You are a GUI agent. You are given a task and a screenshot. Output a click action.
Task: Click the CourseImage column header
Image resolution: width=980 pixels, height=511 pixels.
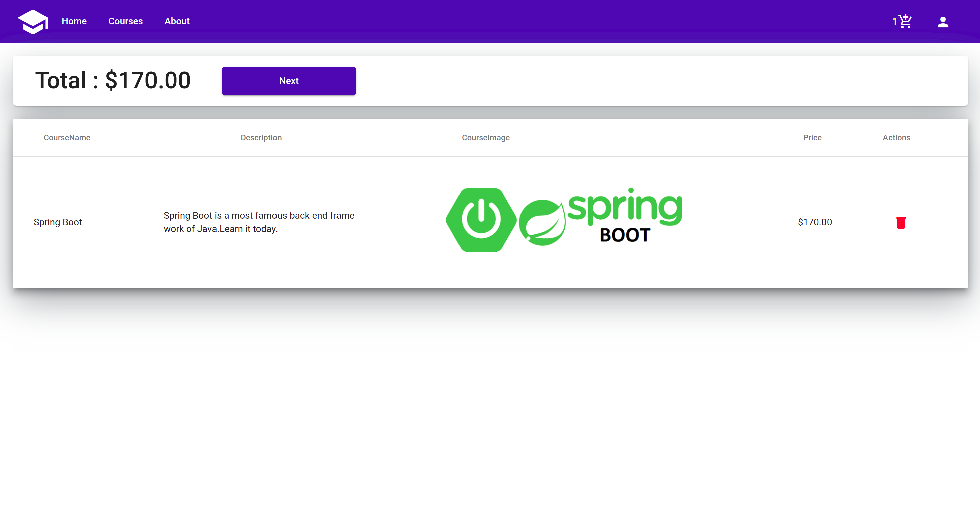click(x=485, y=138)
